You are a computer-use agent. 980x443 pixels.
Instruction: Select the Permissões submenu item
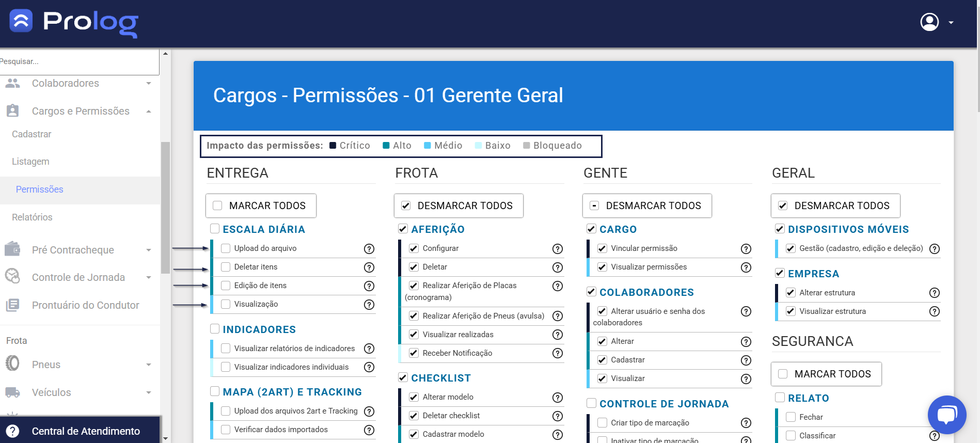tap(80, 189)
